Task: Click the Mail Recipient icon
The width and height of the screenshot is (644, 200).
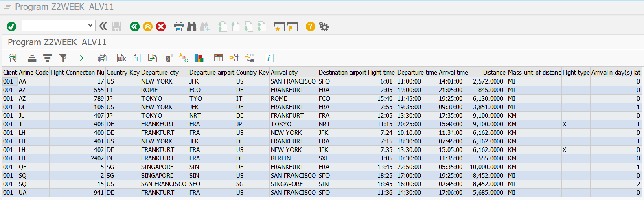Action: coord(168,58)
